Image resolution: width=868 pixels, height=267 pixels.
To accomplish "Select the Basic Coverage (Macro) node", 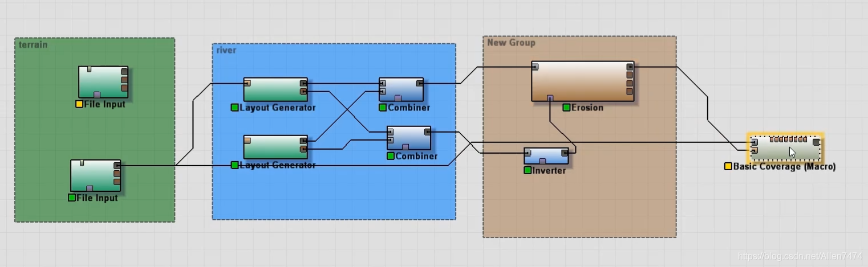I will (785, 148).
